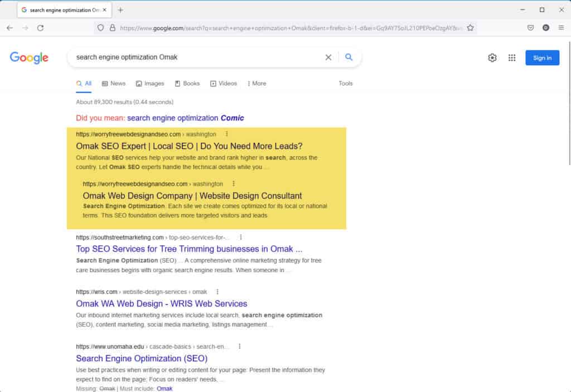Image resolution: width=571 pixels, height=392 pixels.
Task: Click the https://wris.com URL text
Action: coord(96,292)
